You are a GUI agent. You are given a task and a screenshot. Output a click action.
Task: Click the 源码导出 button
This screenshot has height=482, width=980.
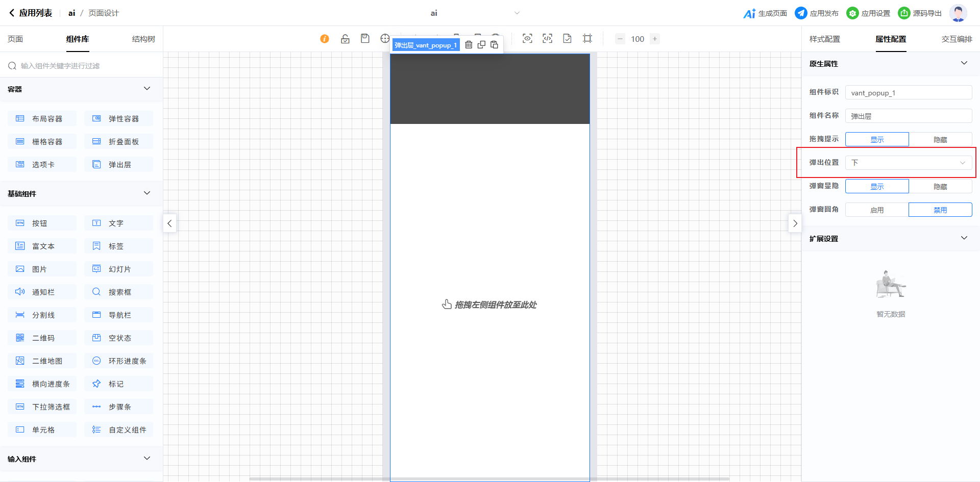point(920,13)
